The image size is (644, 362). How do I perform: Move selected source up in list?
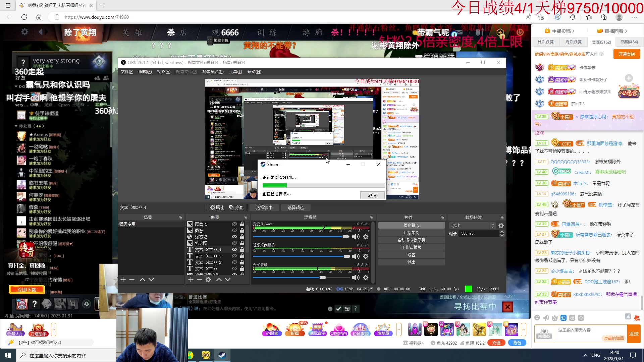pos(219,280)
